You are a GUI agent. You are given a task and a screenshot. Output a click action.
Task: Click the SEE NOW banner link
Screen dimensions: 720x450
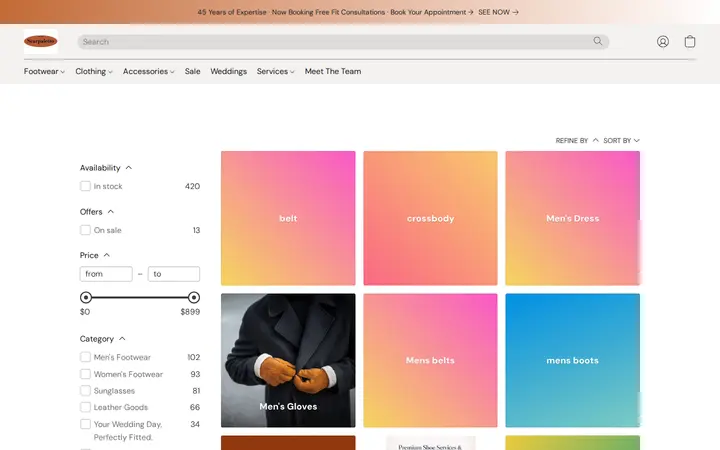498,12
